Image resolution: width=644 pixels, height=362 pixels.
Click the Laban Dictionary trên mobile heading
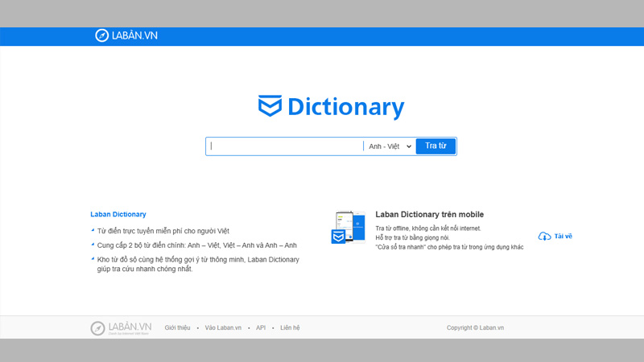429,215
